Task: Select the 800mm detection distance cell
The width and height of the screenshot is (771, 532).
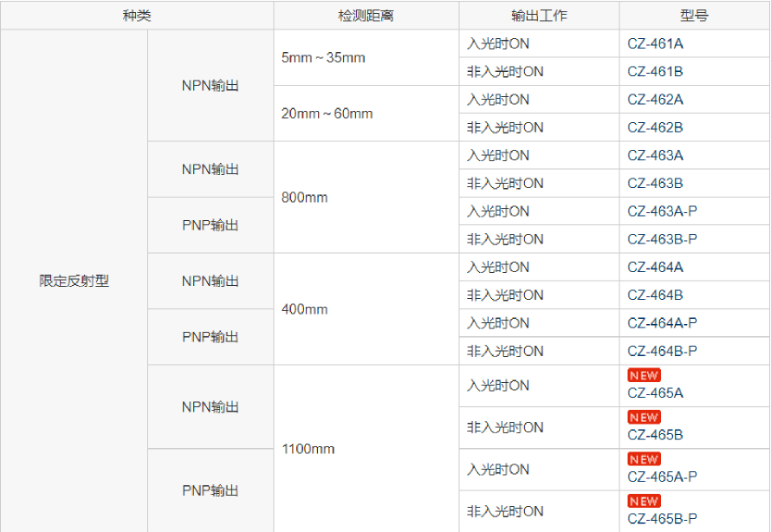Action: click(305, 198)
